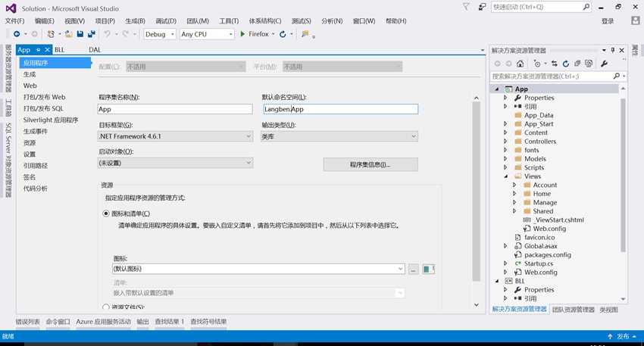Image resolution: width=644 pixels, height=346 pixels.
Task: Select the 生成 properties page
Action: click(30, 74)
